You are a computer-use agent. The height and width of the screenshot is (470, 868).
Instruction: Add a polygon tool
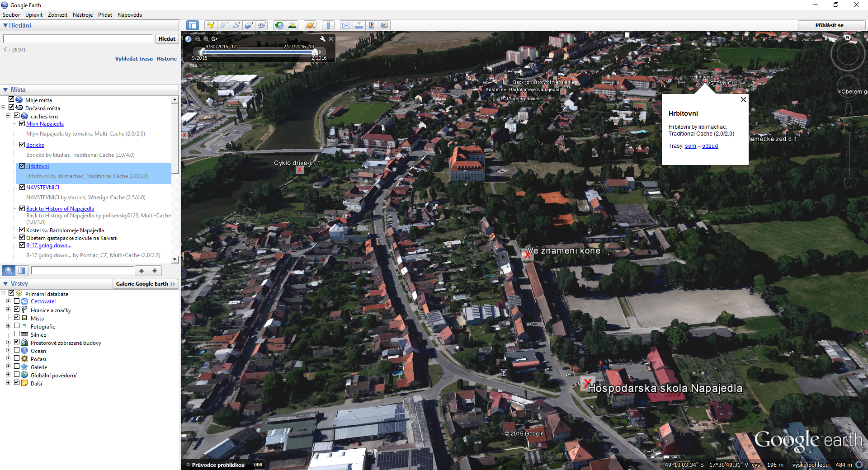(x=223, y=25)
